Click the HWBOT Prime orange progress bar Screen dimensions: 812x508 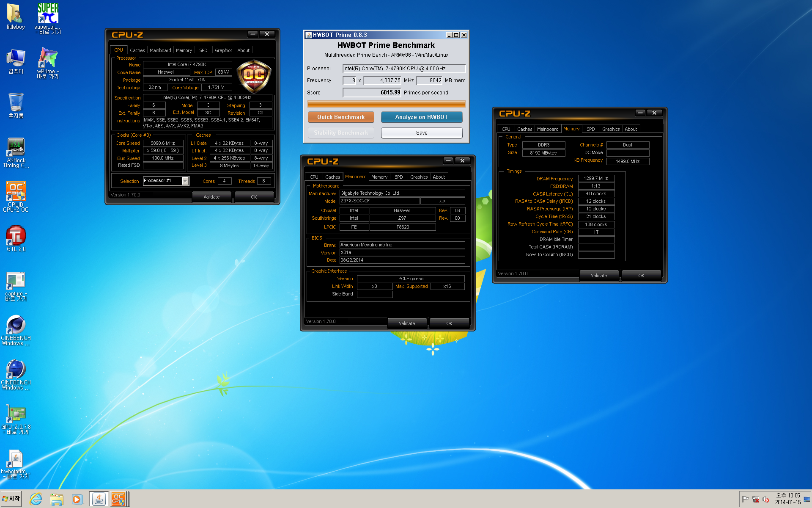click(386, 104)
